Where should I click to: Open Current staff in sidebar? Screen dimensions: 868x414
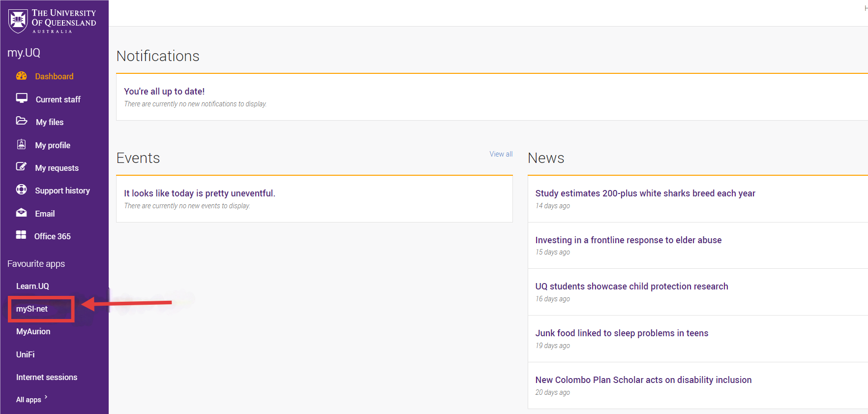58,99
